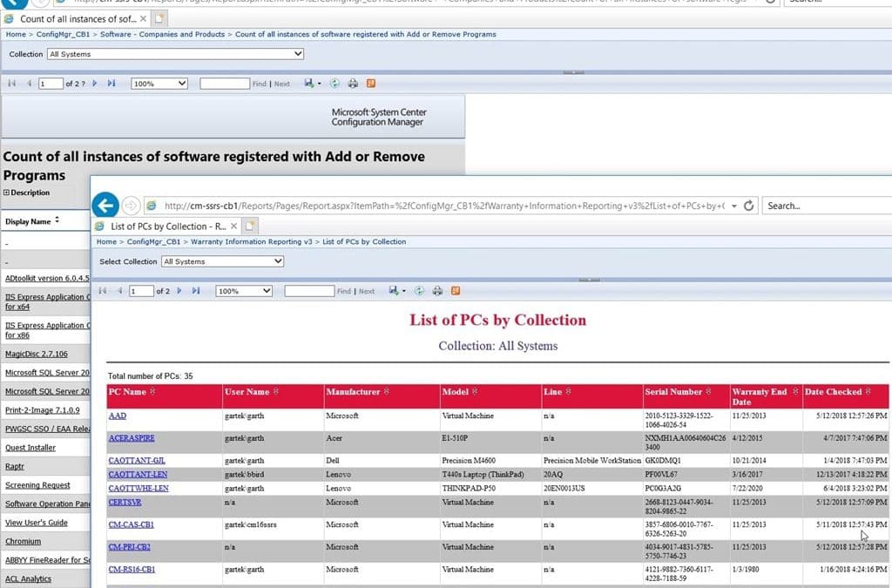
Task: Export data feed from software count report toolbar
Action: tap(371, 83)
